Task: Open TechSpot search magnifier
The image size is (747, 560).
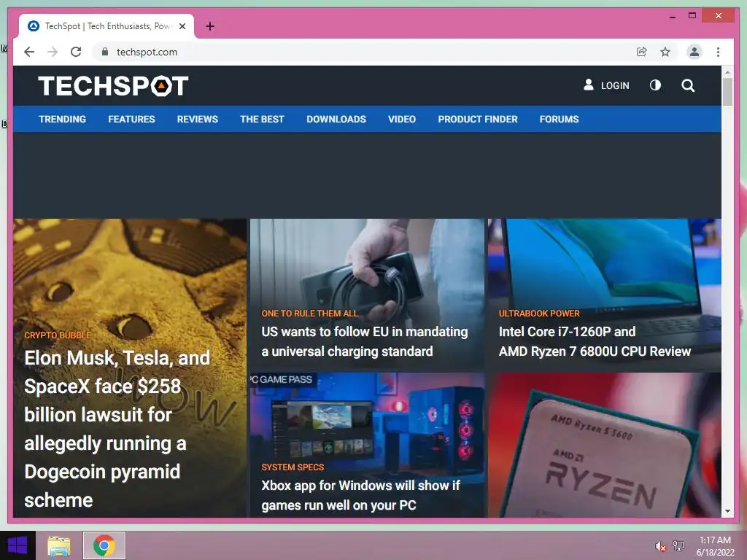Action: click(688, 85)
